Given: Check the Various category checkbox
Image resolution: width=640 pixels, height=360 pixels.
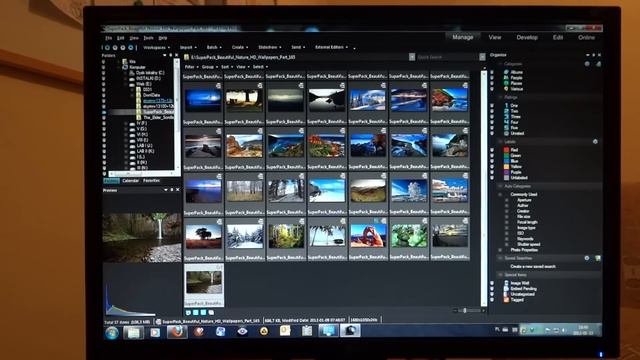Looking at the screenshot, I should 492,89.
